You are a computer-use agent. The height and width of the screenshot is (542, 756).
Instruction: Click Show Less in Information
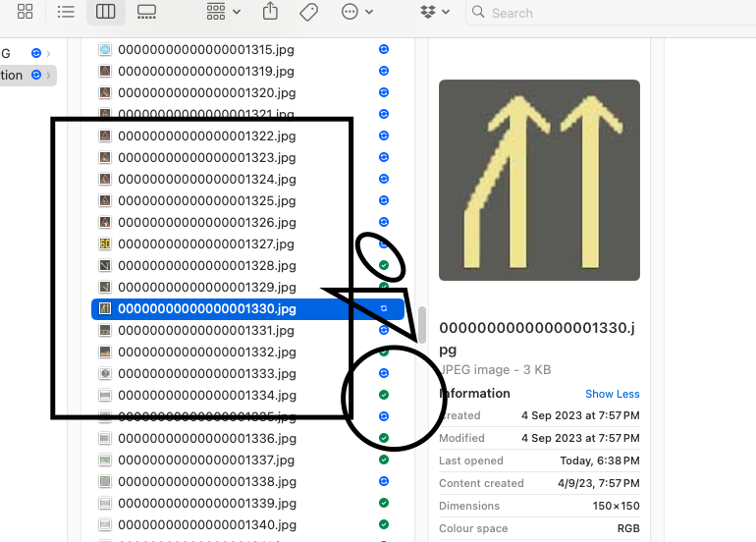click(613, 394)
